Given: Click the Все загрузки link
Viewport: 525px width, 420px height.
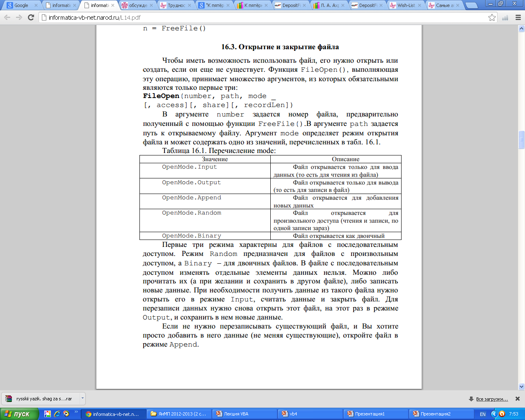Looking at the screenshot, I should [492, 399].
